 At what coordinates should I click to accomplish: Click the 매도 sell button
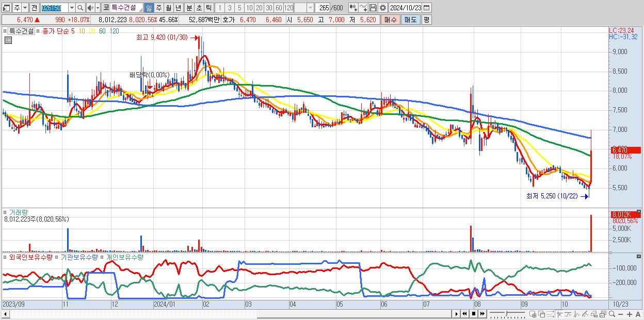click(411, 20)
